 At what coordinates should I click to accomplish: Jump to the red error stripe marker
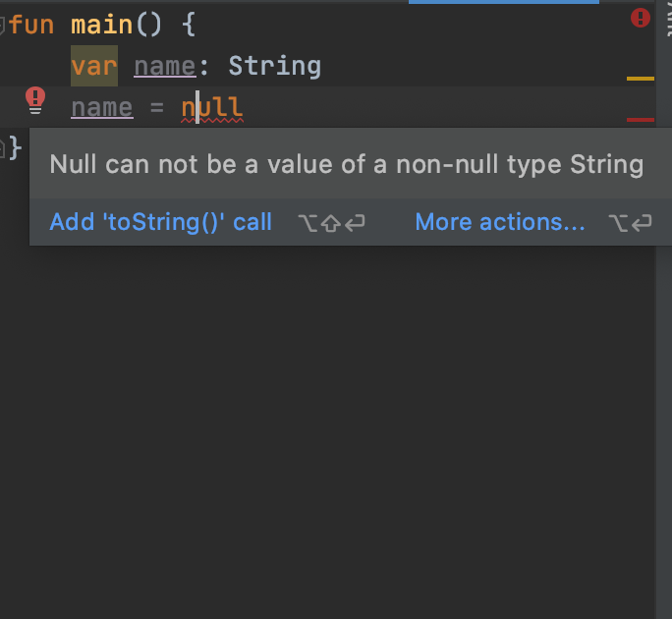[641, 120]
